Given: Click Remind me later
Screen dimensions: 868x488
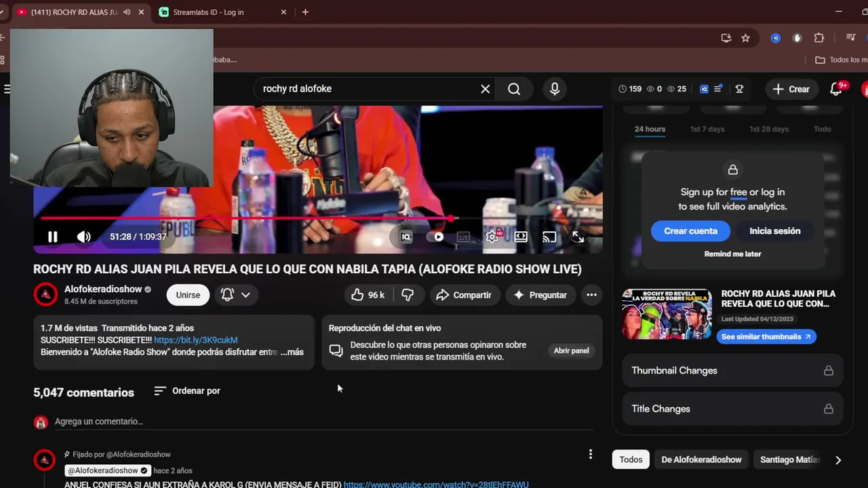Looking at the screenshot, I should [732, 254].
